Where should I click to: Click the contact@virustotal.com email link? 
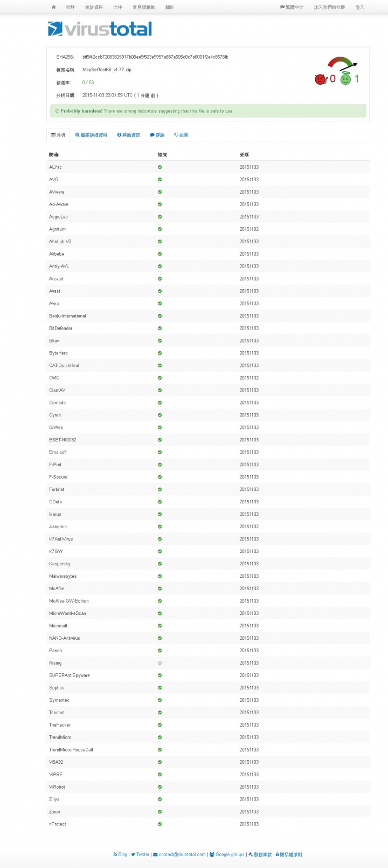[x=179, y=855]
